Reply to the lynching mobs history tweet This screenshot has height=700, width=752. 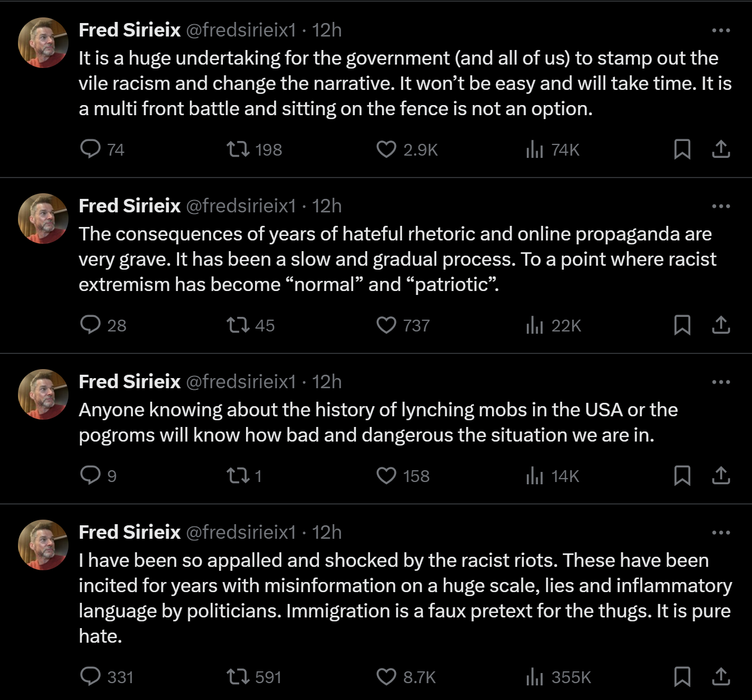point(90,475)
